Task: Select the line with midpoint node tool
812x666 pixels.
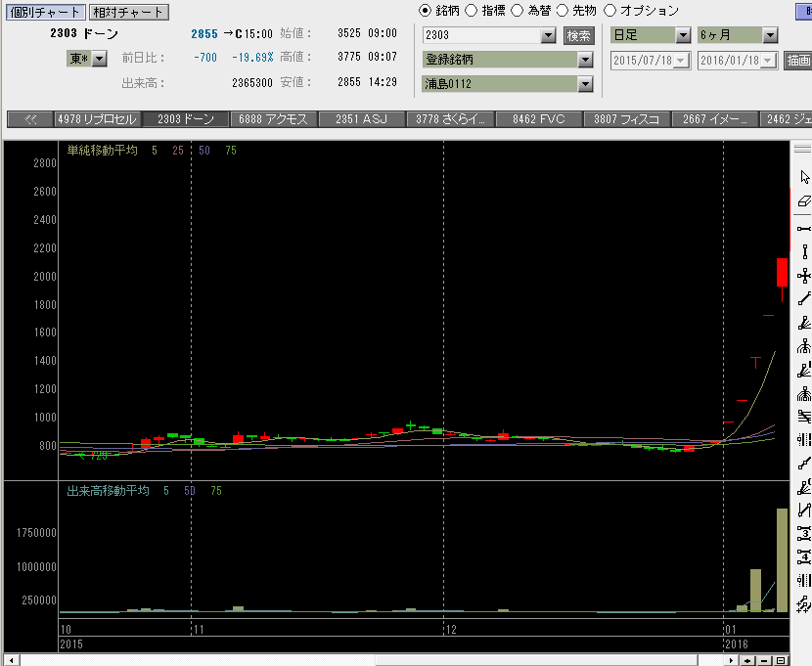Action: 804,464
